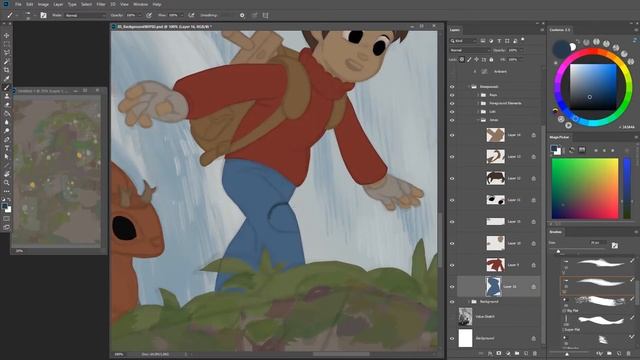Toggle pressure for opacity in the options bar
Image resolution: width=640 pixels, height=360 pixels.
click(149, 15)
